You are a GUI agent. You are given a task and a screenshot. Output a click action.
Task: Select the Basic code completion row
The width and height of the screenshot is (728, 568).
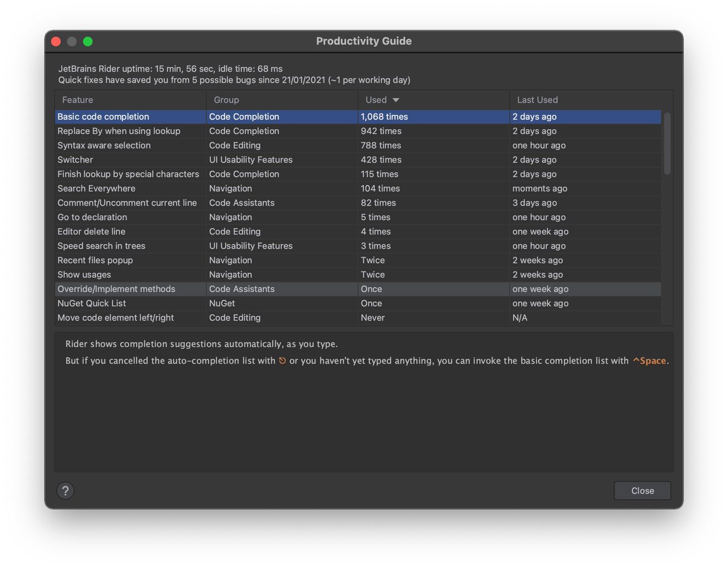pos(358,116)
